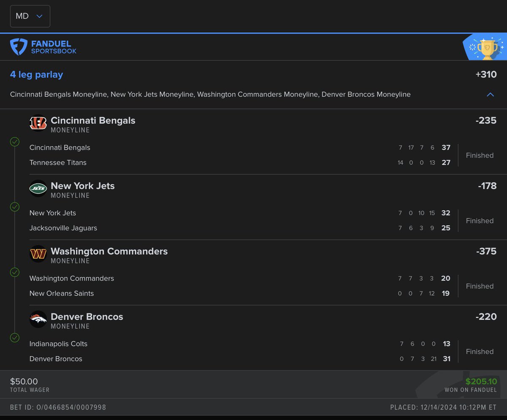Select the Cincinnati Bengals leg heading
Image resolution: width=507 pixels, height=420 pixels.
click(93, 120)
